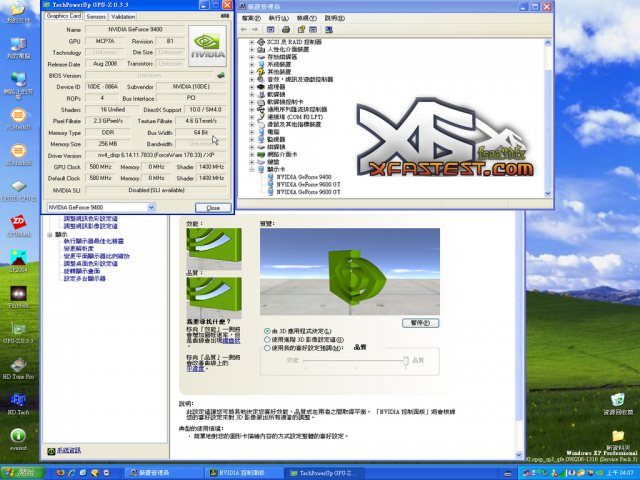
Task: Select 'Use the advanced 3D image settings' radio
Action: tap(267, 340)
